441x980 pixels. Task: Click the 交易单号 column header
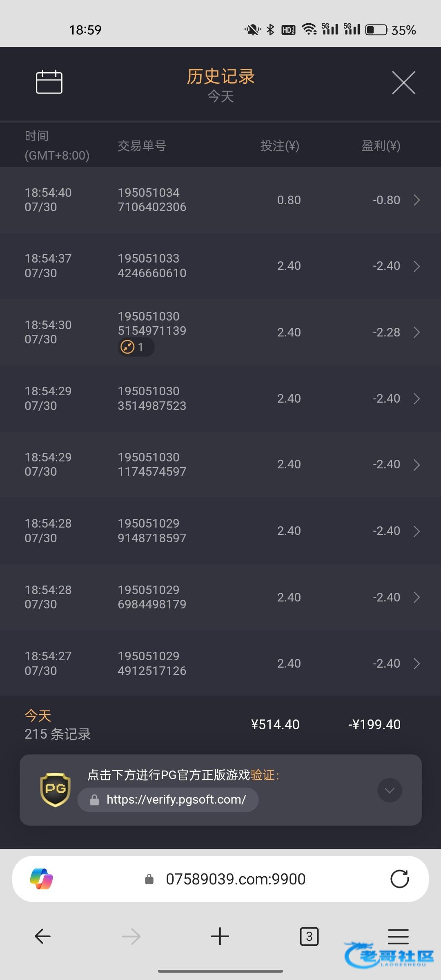(142, 146)
